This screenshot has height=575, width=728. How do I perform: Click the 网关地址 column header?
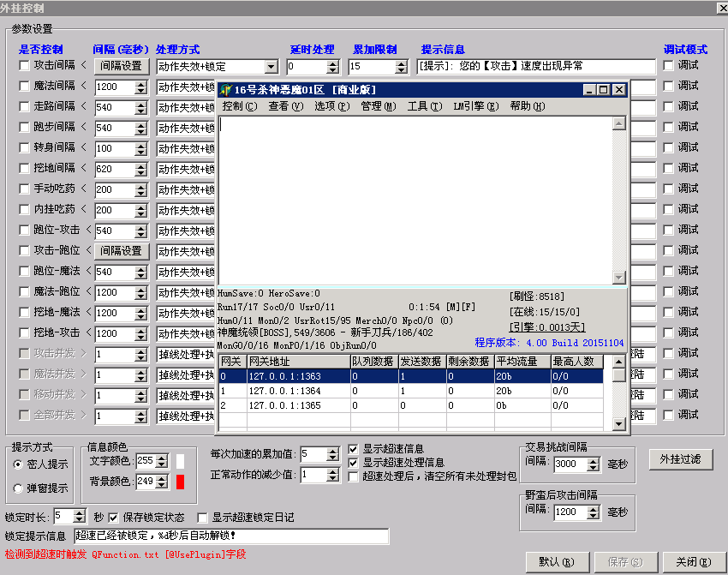299,362
